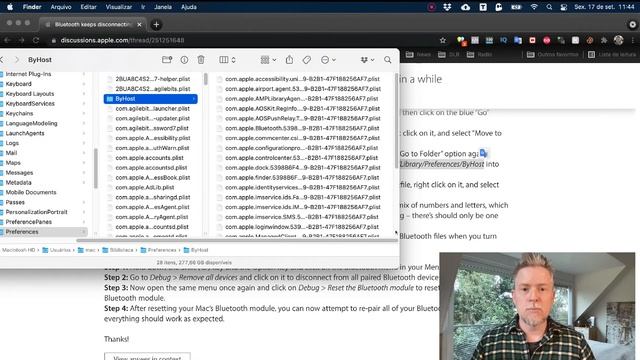Open the Finder action (ellipsis) menu
Viewport: 640px width, 360px height.
tap(328, 60)
